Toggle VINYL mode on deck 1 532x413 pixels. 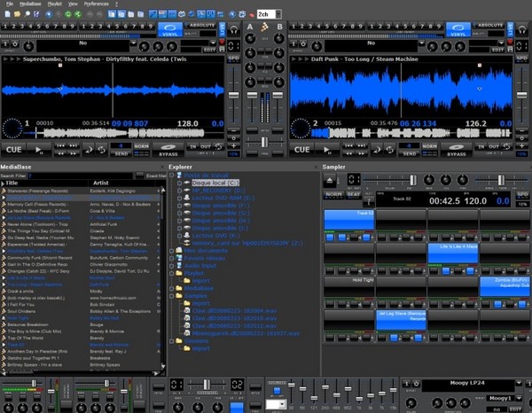(x=170, y=29)
